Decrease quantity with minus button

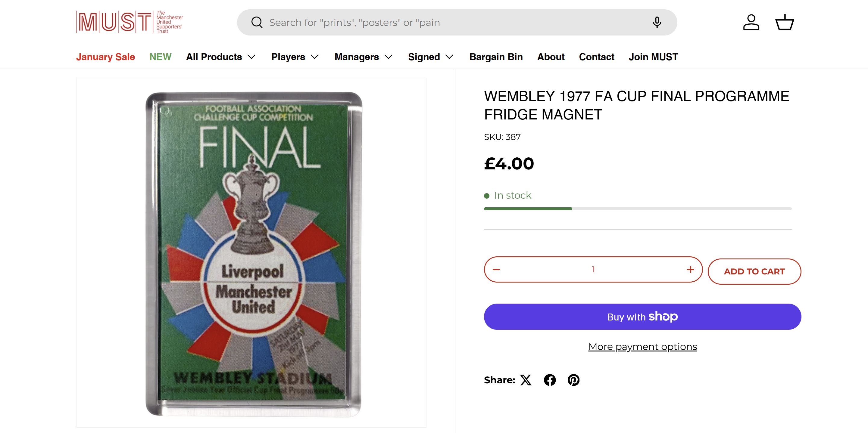coord(496,269)
